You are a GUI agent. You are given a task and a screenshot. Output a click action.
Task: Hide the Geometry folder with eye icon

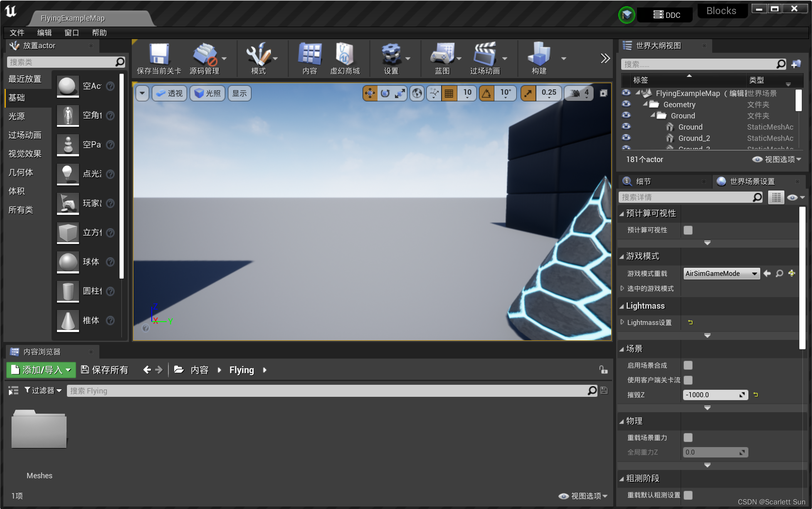coord(626,104)
